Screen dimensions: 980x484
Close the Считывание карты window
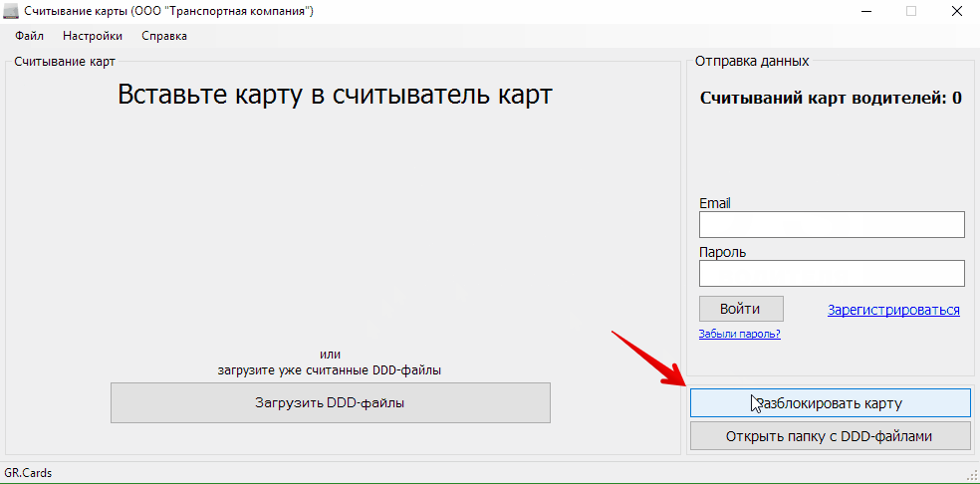pos(955,11)
